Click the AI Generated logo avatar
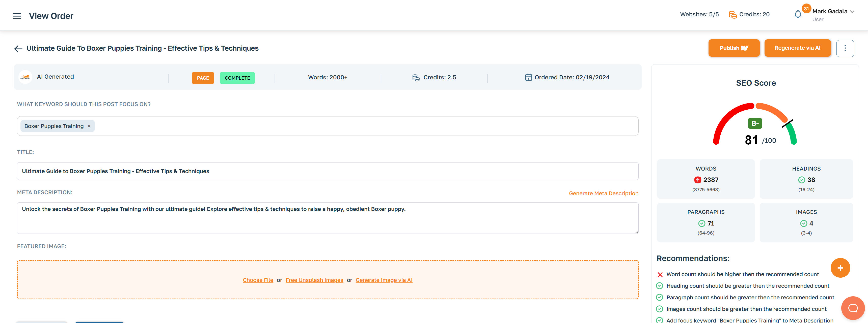The image size is (868, 323). (25, 77)
